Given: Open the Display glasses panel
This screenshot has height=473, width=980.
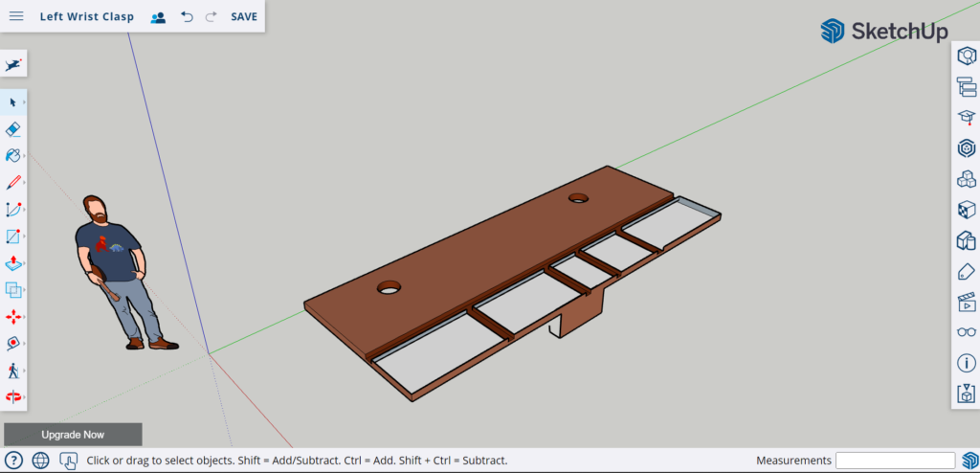Looking at the screenshot, I should click(967, 332).
